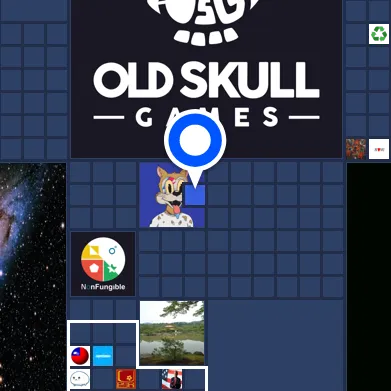Select the starry galaxy image parcel
Viewport: 391px width, 391px height.
(x=33, y=277)
